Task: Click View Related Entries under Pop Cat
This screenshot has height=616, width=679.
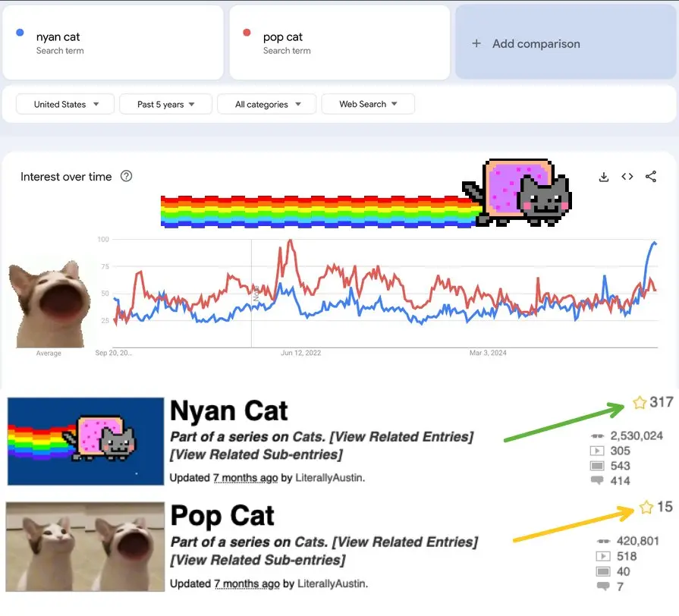Action: click(x=405, y=542)
